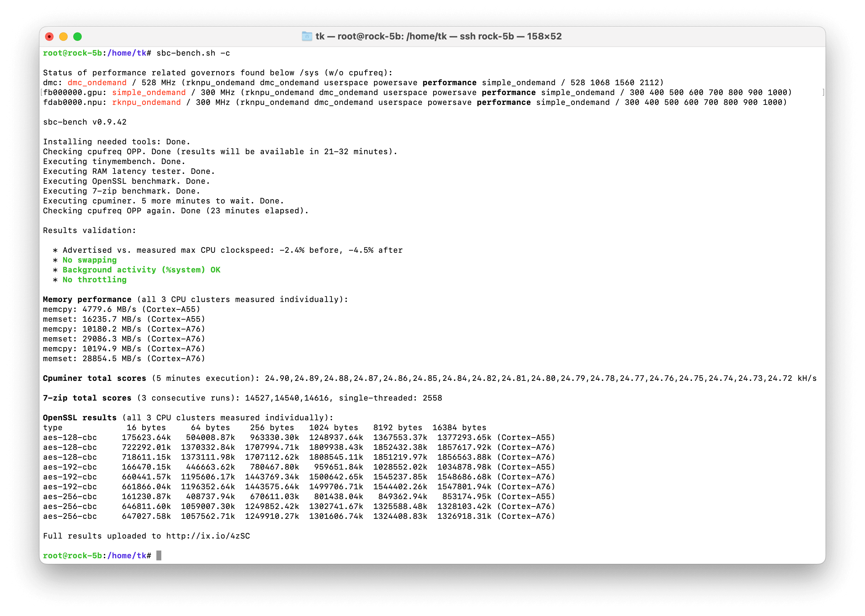Click red 'dmc_ondemand' governor text
The width and height of the screenshot is (865, 616).
click(97, 83)
